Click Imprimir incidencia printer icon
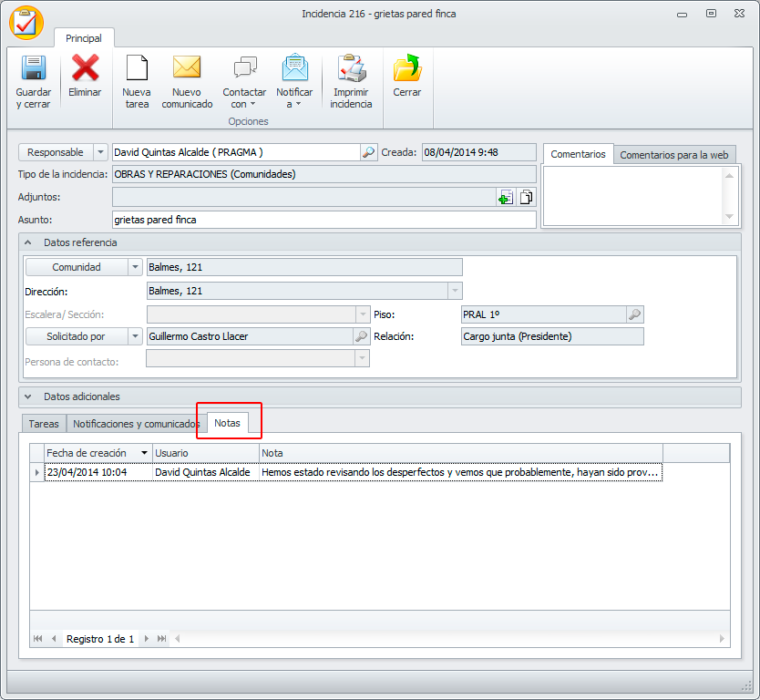Viewport: 760px width, 700px height. coord(352,67)
